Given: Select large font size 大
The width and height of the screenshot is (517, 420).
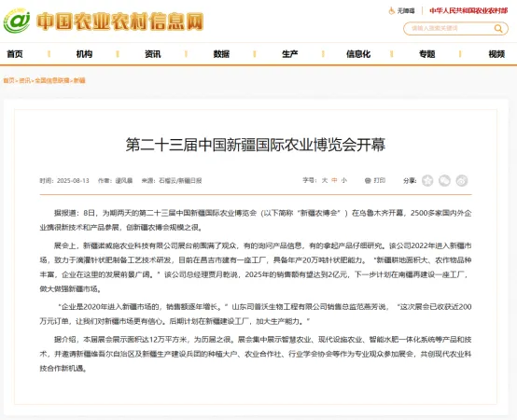Looking at the screenshot, I should 325,180.
